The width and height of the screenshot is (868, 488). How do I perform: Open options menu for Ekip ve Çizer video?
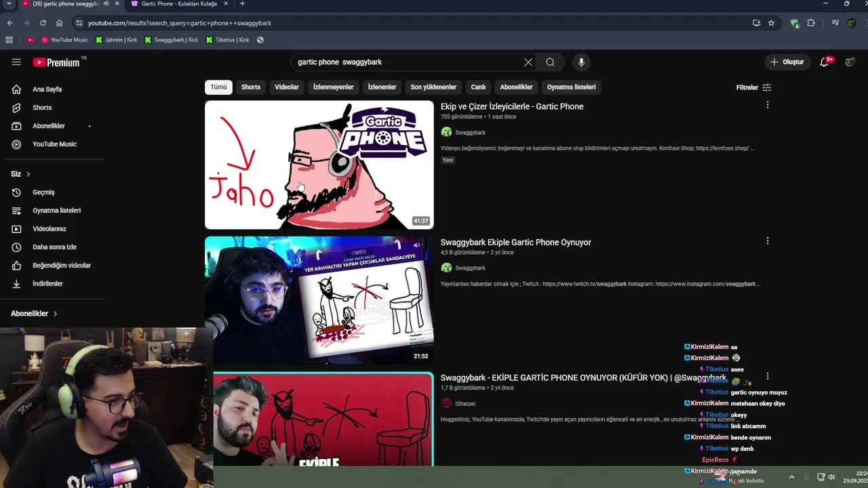tap(768, 105)
